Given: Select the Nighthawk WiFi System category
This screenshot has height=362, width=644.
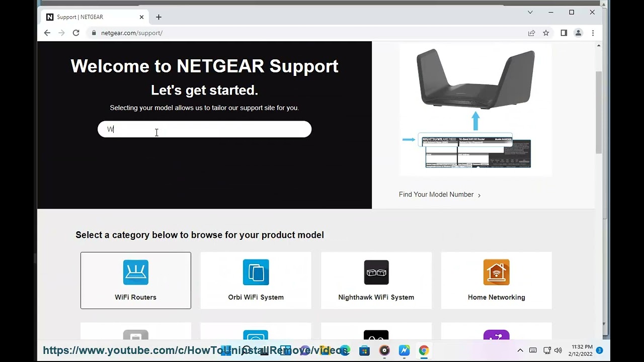Looking at the screenshot, I should pyautogui.click(x=376, y=281).
